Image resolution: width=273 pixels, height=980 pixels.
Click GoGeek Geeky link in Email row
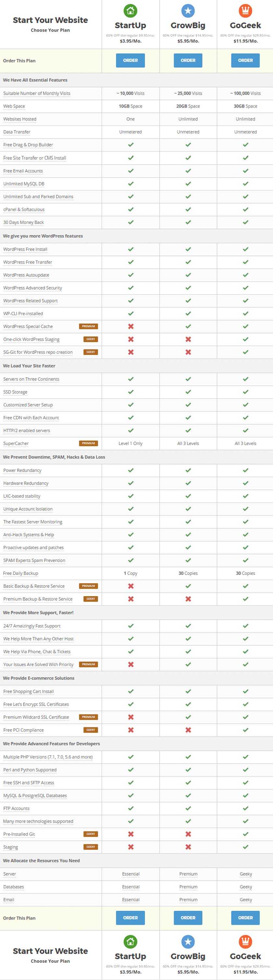(x=246, y=900)
